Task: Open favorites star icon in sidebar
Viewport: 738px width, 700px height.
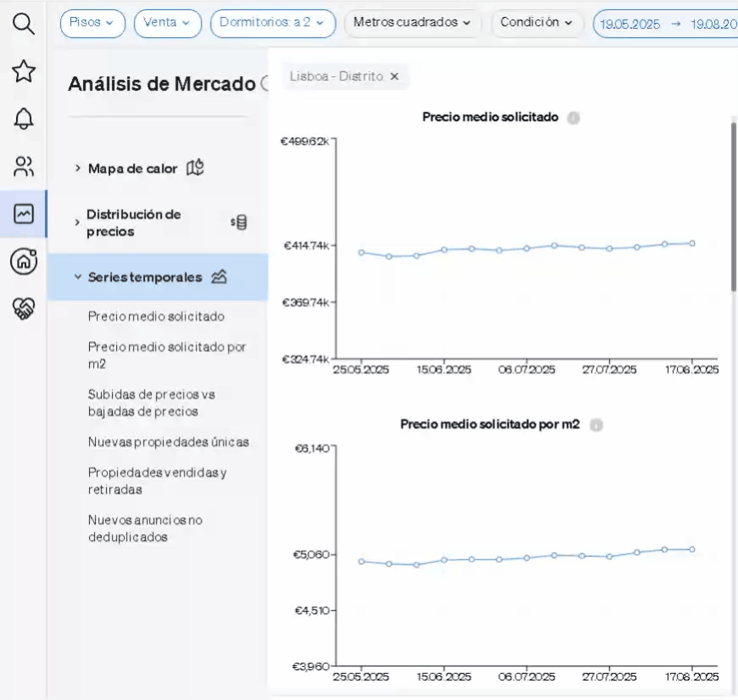Action: click(24, 71)
